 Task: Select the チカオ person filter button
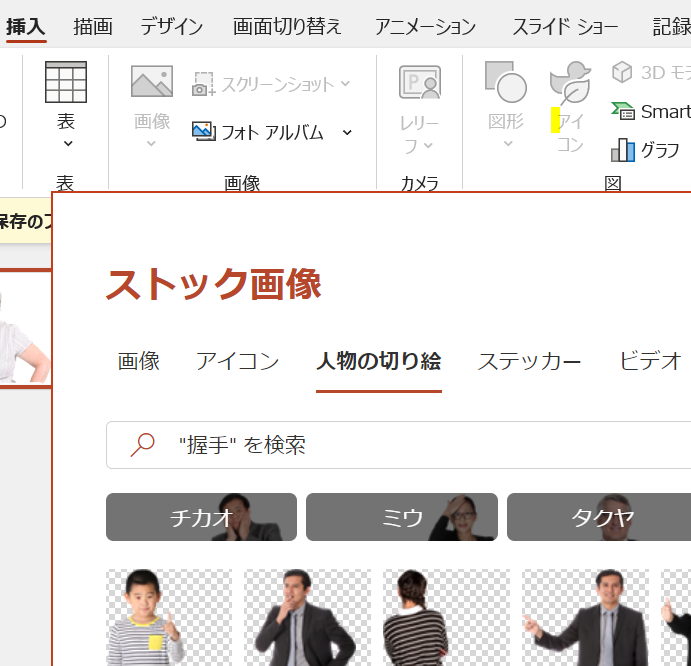click(x=201, y=517)
